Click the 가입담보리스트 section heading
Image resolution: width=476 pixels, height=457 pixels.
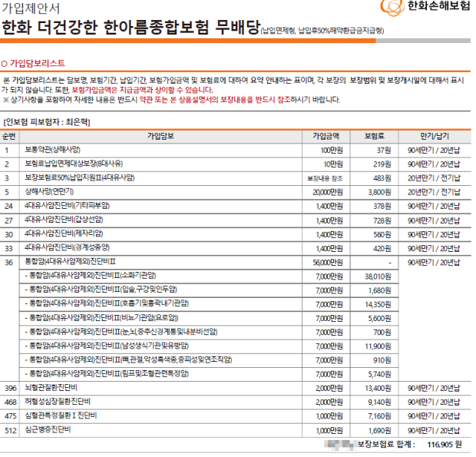pos(33,63)
